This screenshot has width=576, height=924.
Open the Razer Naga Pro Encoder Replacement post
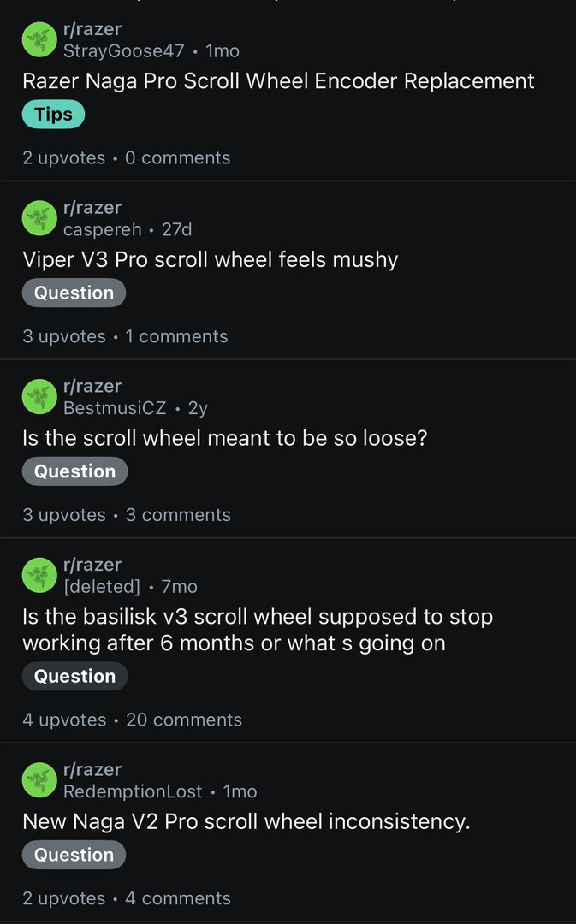(x=278, y=81)
